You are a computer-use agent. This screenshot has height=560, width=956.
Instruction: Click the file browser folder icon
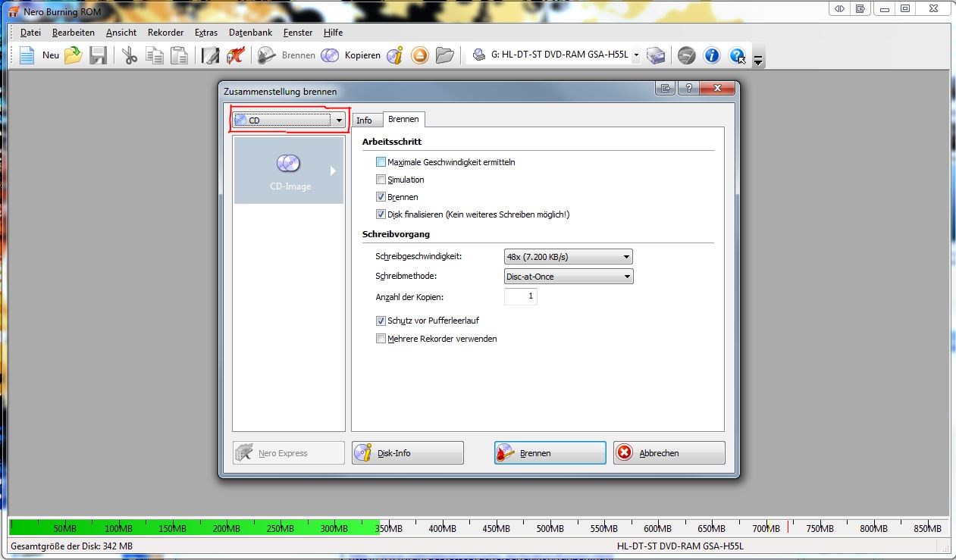click(445, 55)
